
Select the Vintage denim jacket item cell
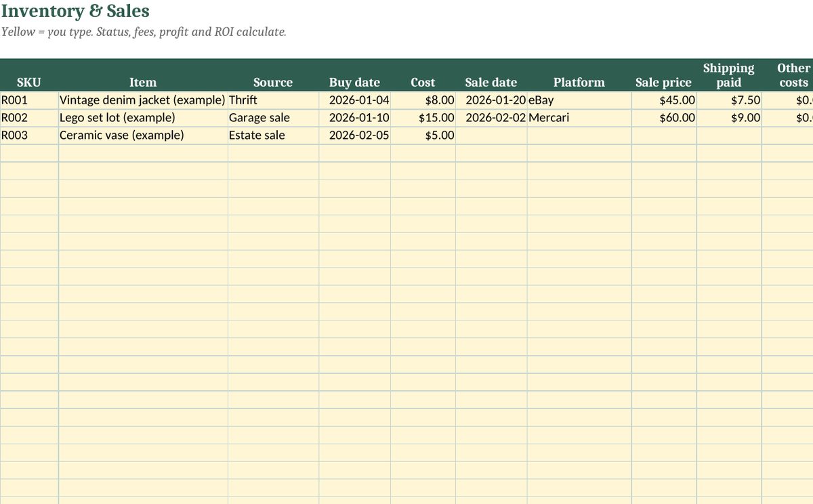coord(143,100)
